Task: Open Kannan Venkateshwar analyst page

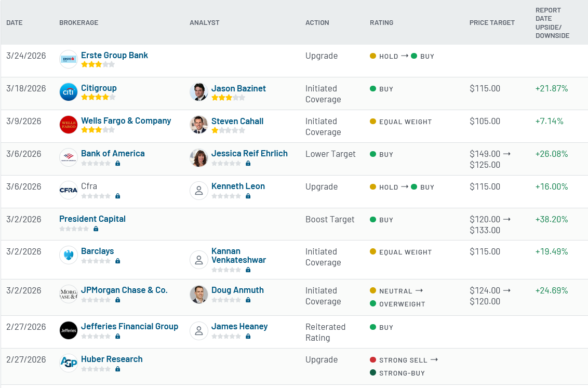Action: [238, 256]
